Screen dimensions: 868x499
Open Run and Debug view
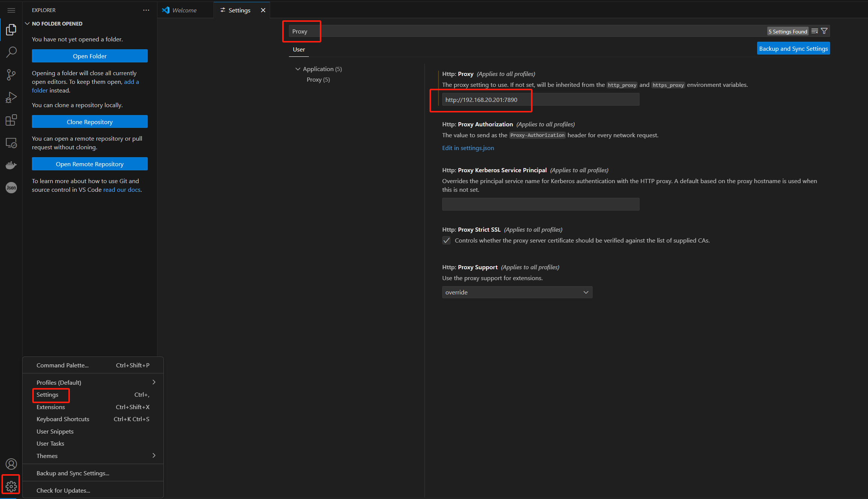coord(11,97)
